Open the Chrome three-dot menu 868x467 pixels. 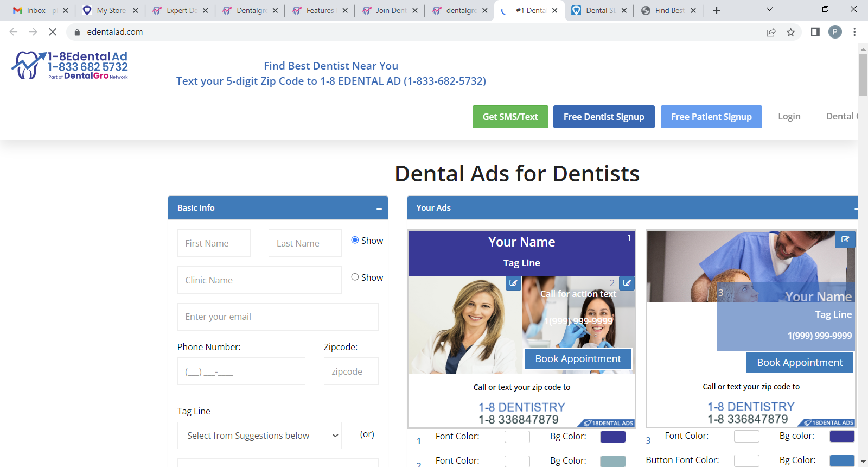click(x=854, y=32)
